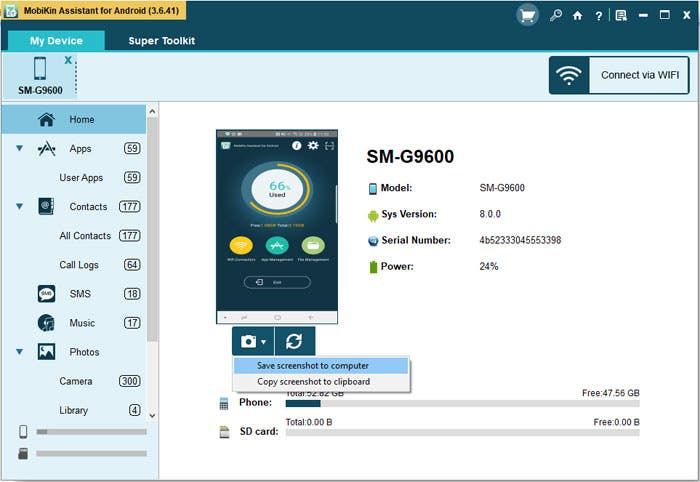The image size is (700, 482).
Task: Click the SMS count badge 18
Action: pos(132,294)
